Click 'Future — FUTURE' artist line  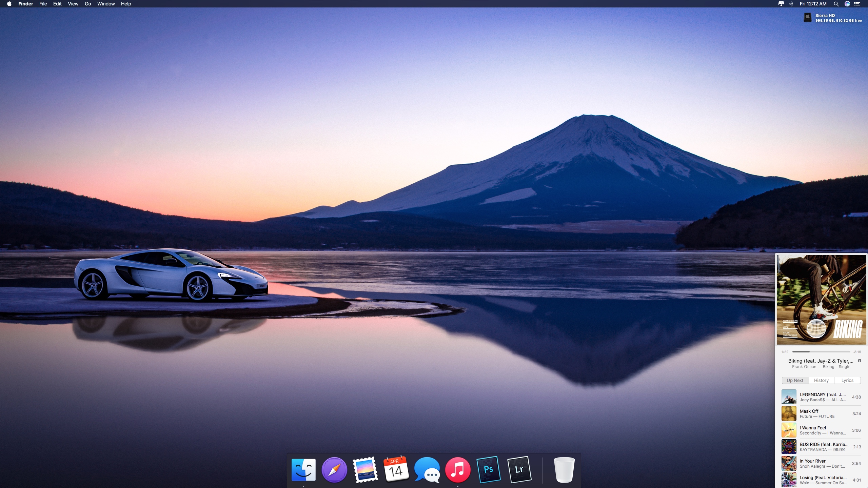coord(817,416)
